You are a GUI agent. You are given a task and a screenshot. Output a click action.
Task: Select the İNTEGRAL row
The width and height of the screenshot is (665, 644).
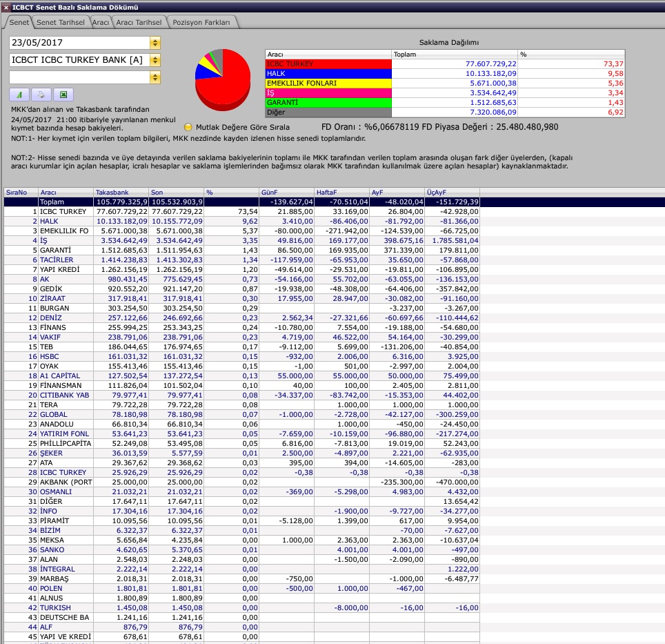(x=241, y=569)
